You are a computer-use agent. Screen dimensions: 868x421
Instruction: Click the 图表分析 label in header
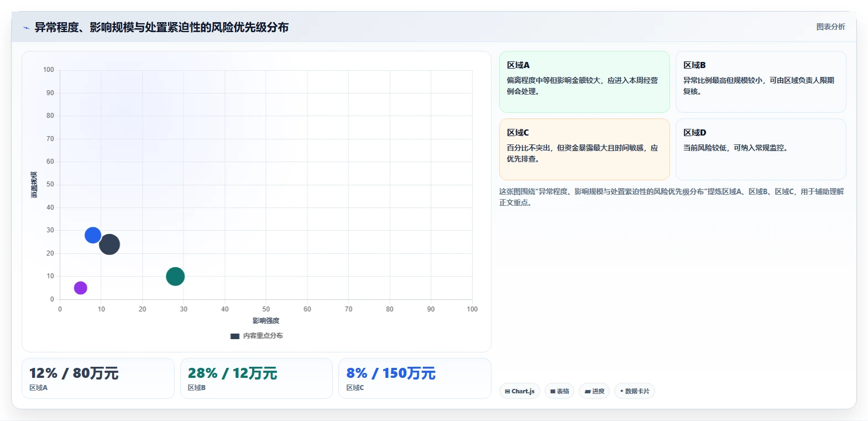pos(831,27)
